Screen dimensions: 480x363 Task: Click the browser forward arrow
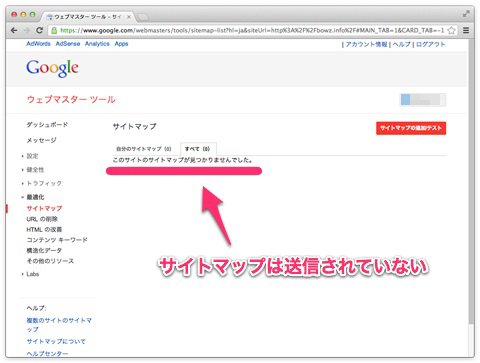(27, 30)
